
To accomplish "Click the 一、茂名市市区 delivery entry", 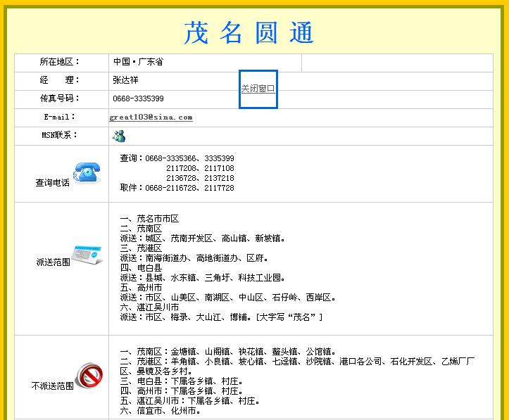I will (150, 219).
